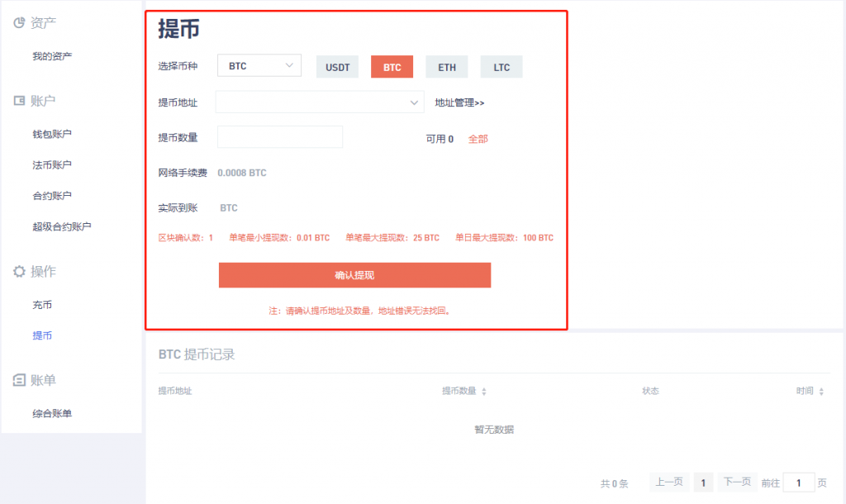The width and height of the screenshot is (846, 504).
Task: Click 全部 to withdraw all
Action: point(478,139)
